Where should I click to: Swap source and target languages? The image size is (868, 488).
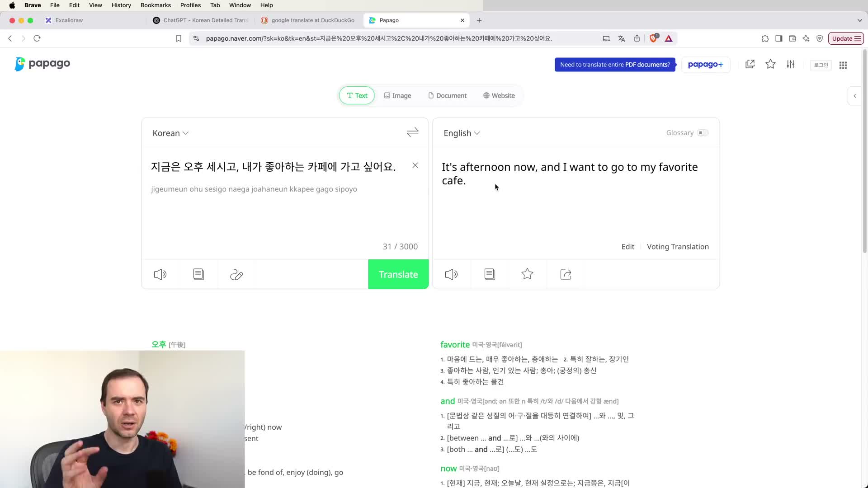[x=412, y=132]
